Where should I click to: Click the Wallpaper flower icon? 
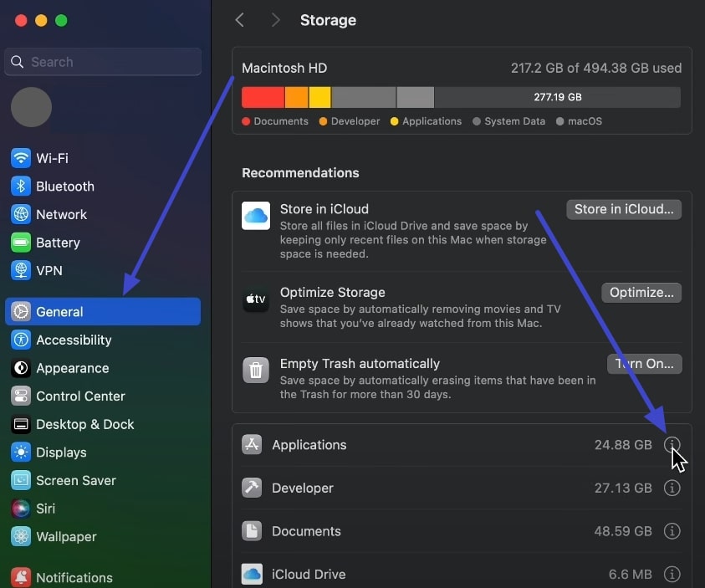point(21,537)
